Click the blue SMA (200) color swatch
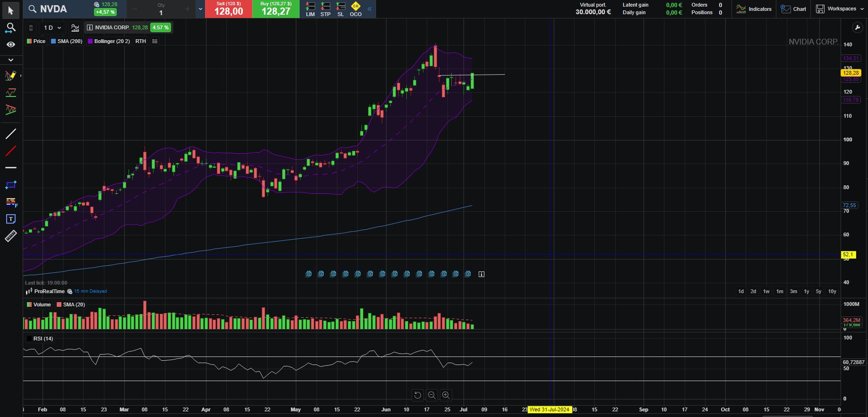The height and width of the screenshot is (417, 868). tap(53, 41)
